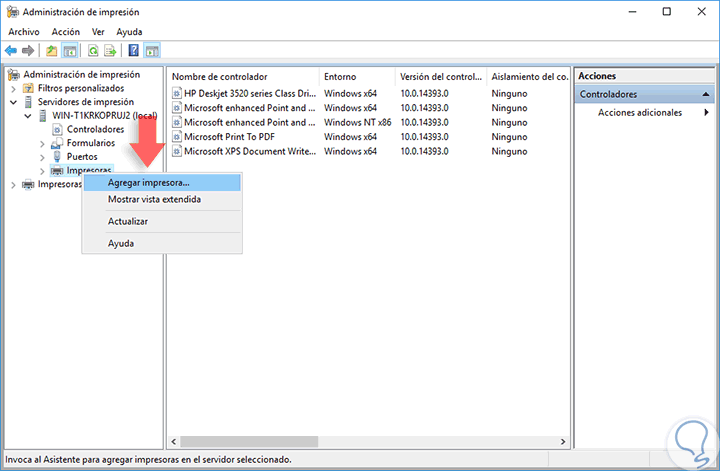Click the scrollbar left arrow

tap(174, 442)
